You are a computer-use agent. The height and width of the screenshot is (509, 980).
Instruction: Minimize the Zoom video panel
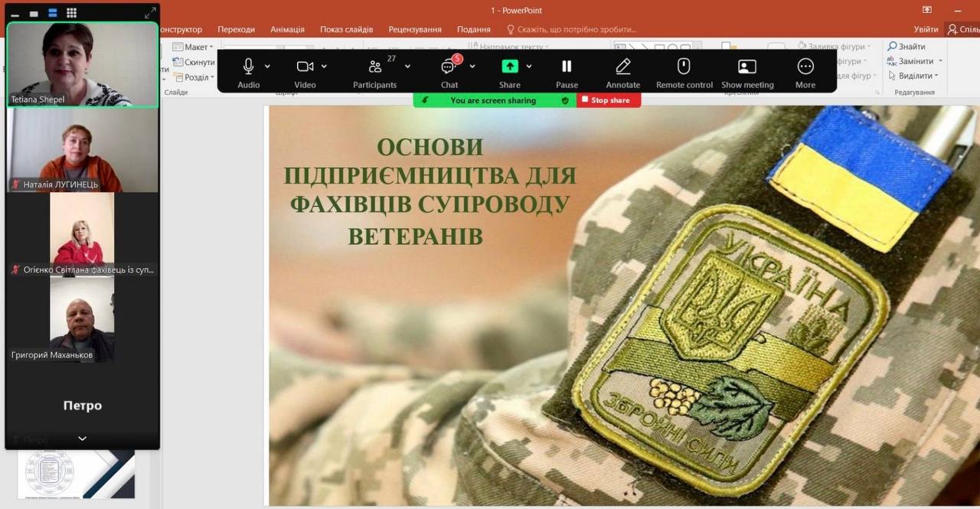coord(15,13)
